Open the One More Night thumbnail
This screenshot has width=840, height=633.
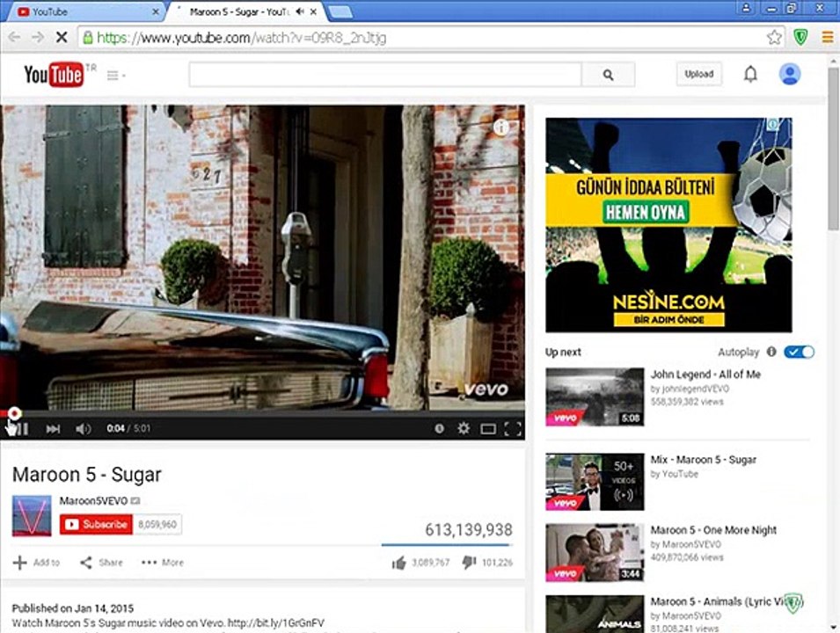(595, 553)
